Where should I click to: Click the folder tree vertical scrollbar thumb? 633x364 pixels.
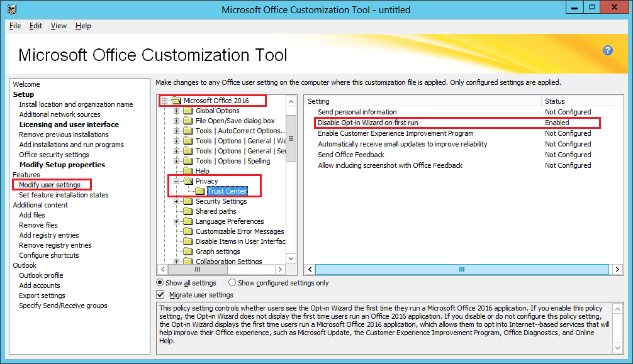click(x=291, y=138)
